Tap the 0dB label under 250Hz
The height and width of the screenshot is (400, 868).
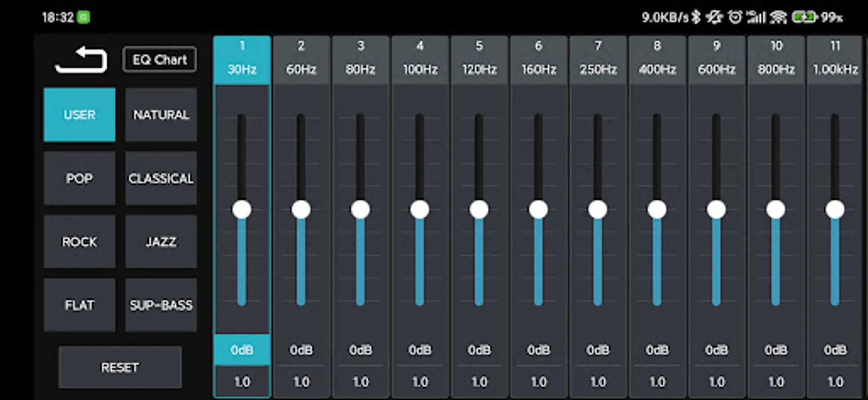[x=598, y=351]
